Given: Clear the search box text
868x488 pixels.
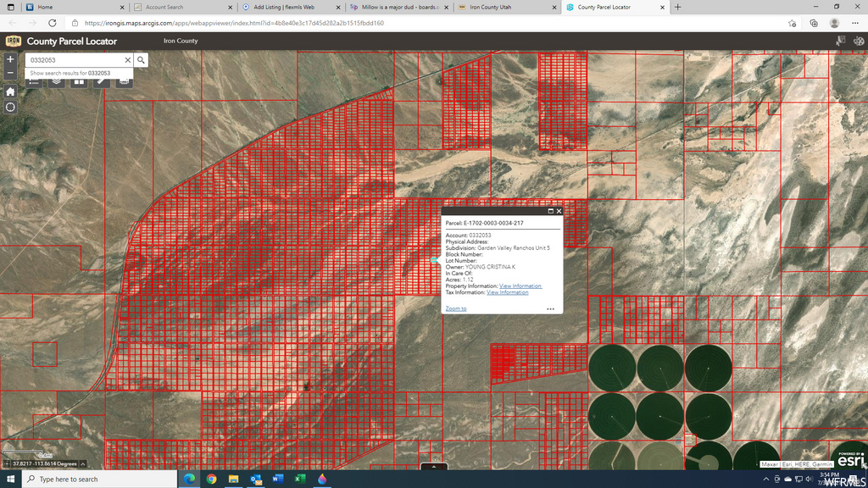Looking at the screenshot, I should click(128, 60).
